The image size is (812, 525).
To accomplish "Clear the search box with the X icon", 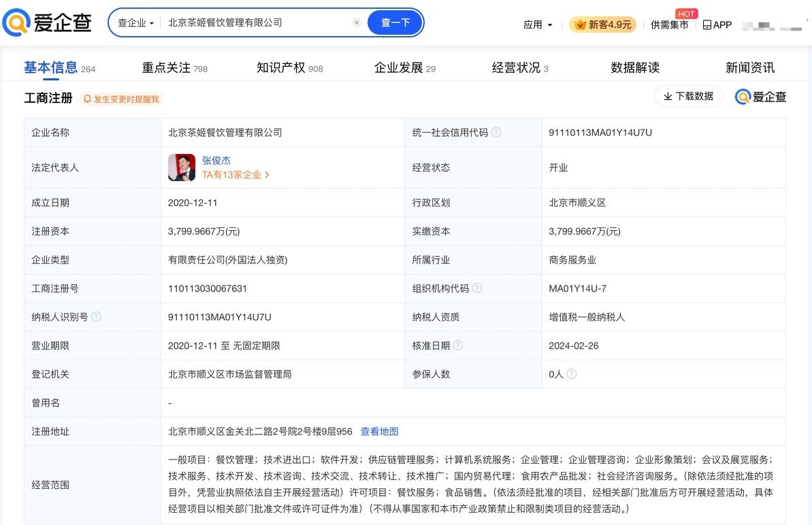I will [357, 22].
